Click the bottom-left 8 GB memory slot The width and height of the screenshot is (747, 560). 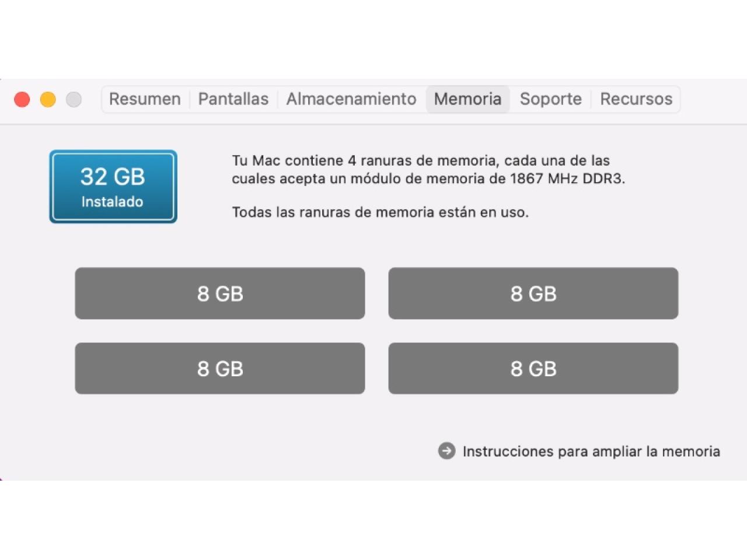point(220,369)
